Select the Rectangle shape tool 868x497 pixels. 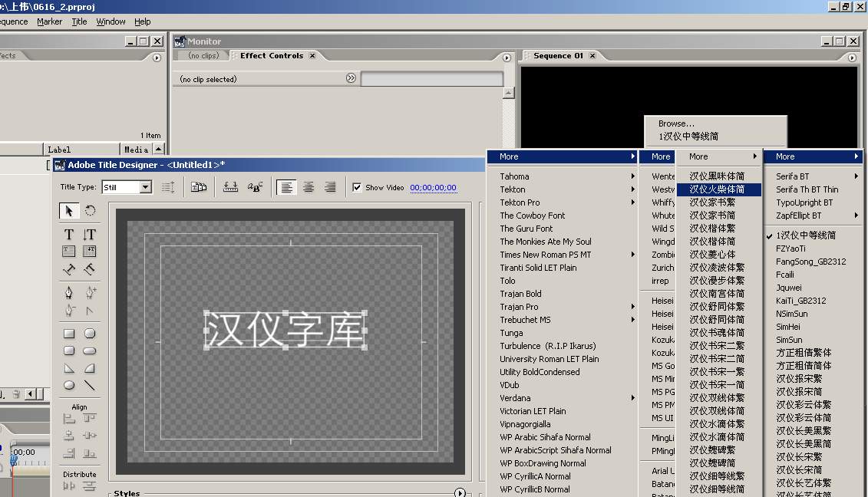click(x=68, y=334)
